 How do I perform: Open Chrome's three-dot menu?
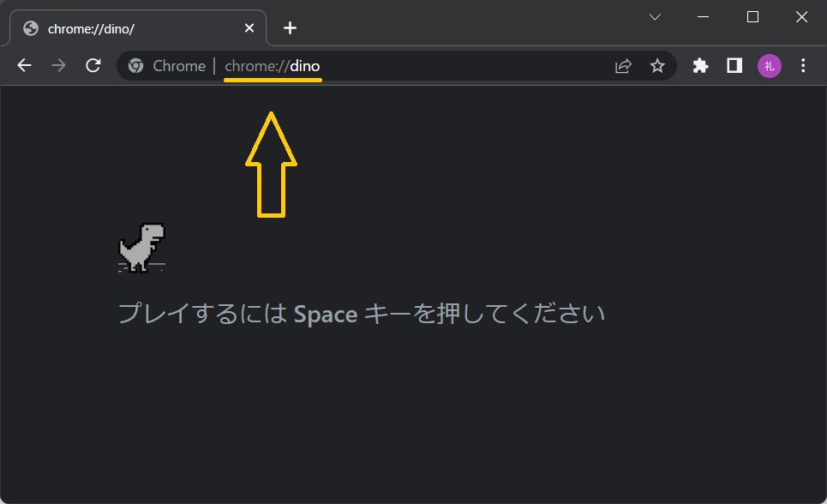803,66
